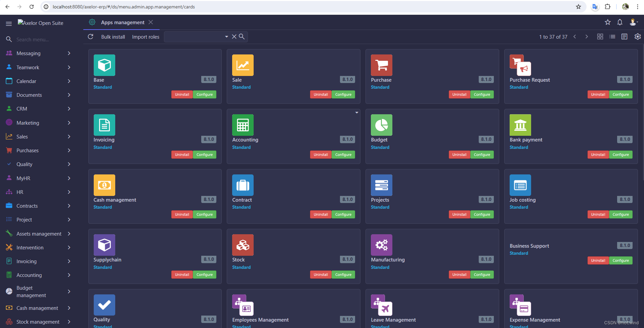
Task: Clear the search filter with X icon
Action: (234, 36)
